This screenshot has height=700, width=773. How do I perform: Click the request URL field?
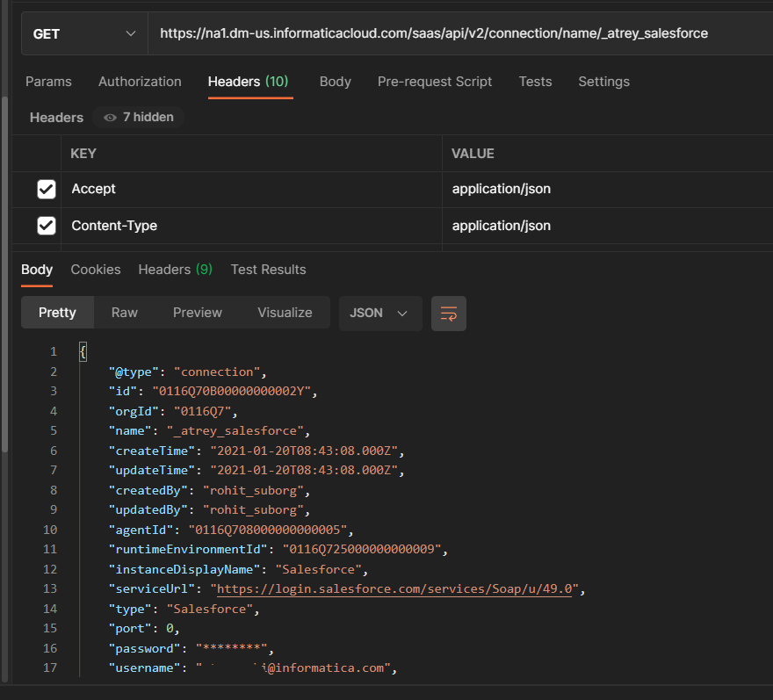pyautogui.click(x=460, y=33)
